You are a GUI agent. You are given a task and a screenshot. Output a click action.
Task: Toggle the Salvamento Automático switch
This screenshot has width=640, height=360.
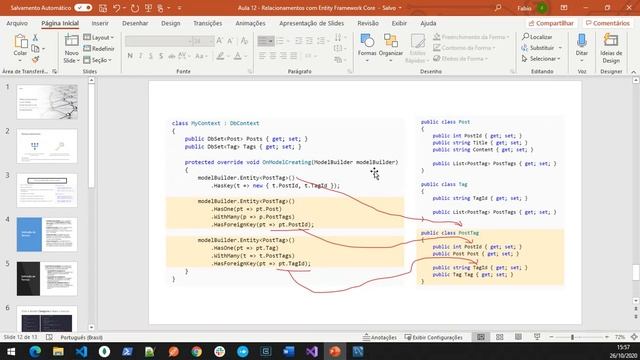(x=83, y=8)
